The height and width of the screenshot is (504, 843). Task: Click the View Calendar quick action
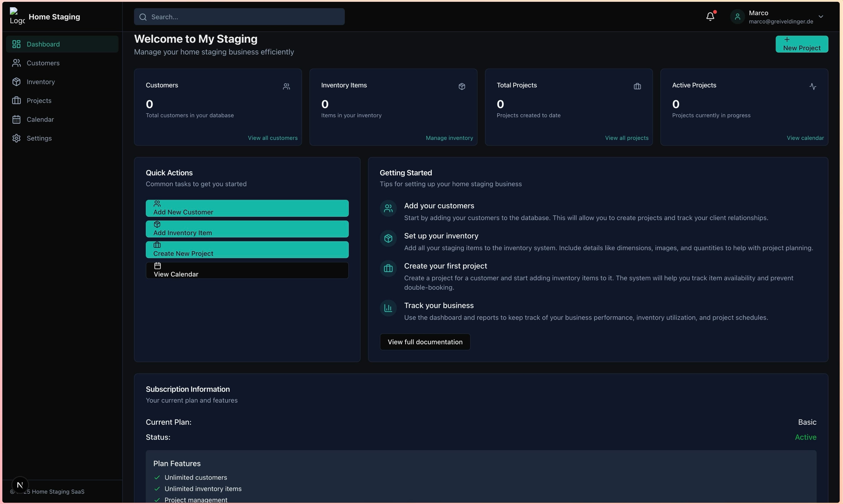[247, 270]
